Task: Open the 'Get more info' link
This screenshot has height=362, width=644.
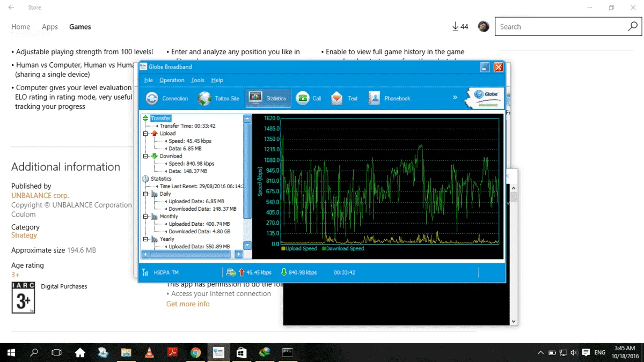Action: coord(188,304)
